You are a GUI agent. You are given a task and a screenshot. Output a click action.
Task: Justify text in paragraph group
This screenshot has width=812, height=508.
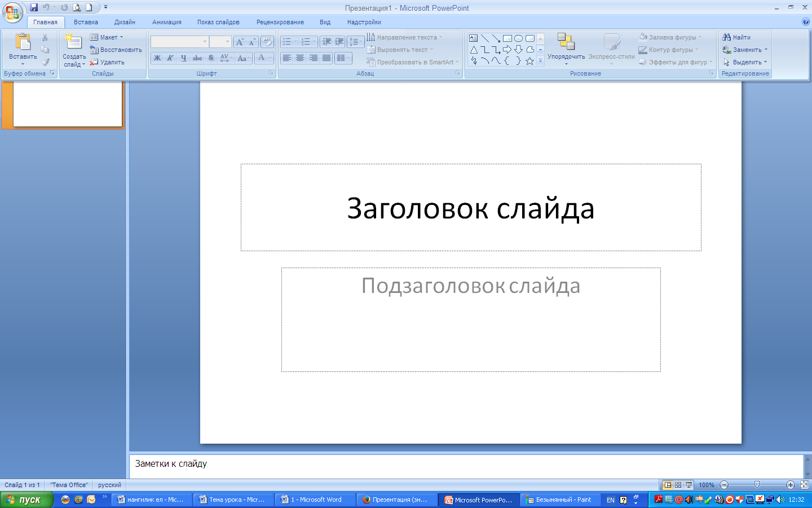(x=326, y=58)
